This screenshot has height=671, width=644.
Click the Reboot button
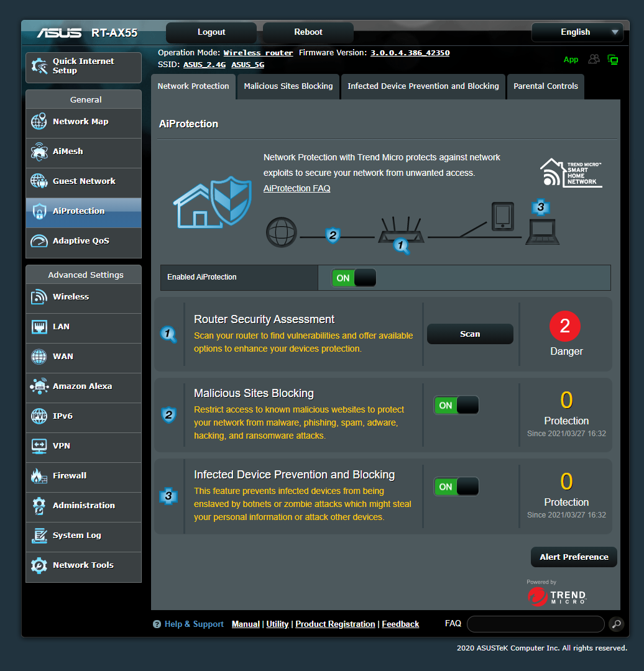308,32
